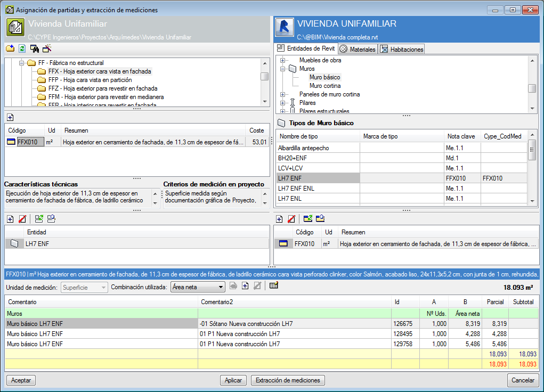This screenshot has width=544, height=392.
Task: Expand the Pilares node
Action: point(283,103)
